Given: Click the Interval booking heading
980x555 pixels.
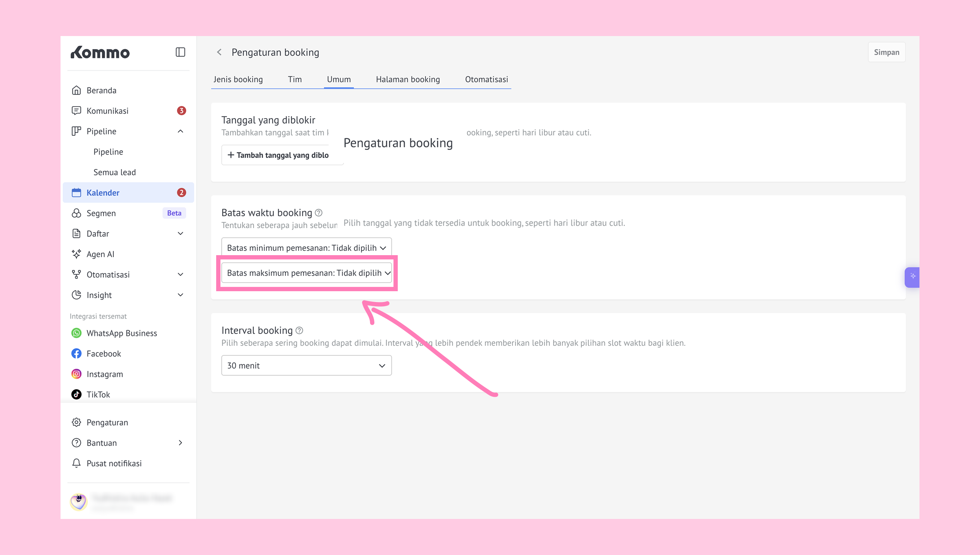Looking at the screenshot, I should (x=257, y=330).
